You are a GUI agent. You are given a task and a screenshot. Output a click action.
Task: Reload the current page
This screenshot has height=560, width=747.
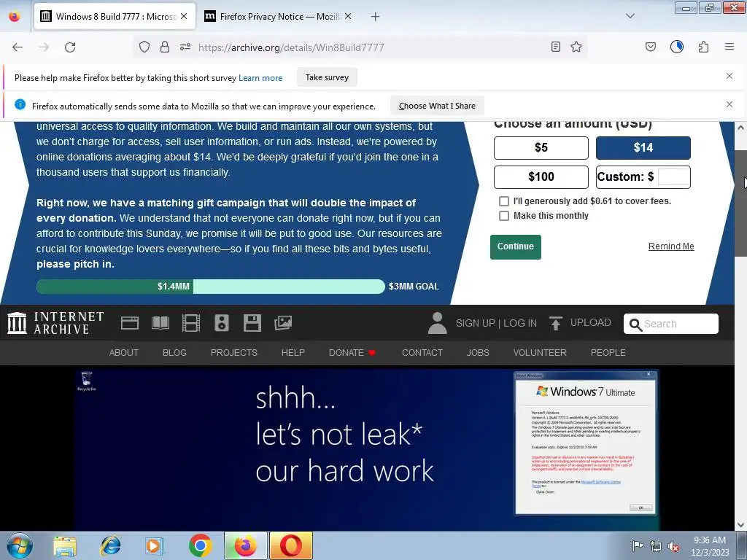coord(70,47)
